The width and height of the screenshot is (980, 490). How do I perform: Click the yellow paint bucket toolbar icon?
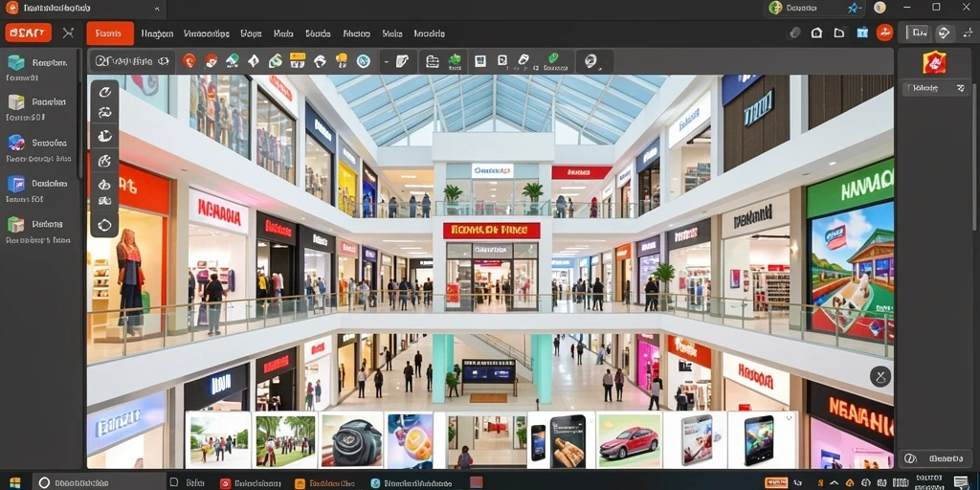point(342,60)
